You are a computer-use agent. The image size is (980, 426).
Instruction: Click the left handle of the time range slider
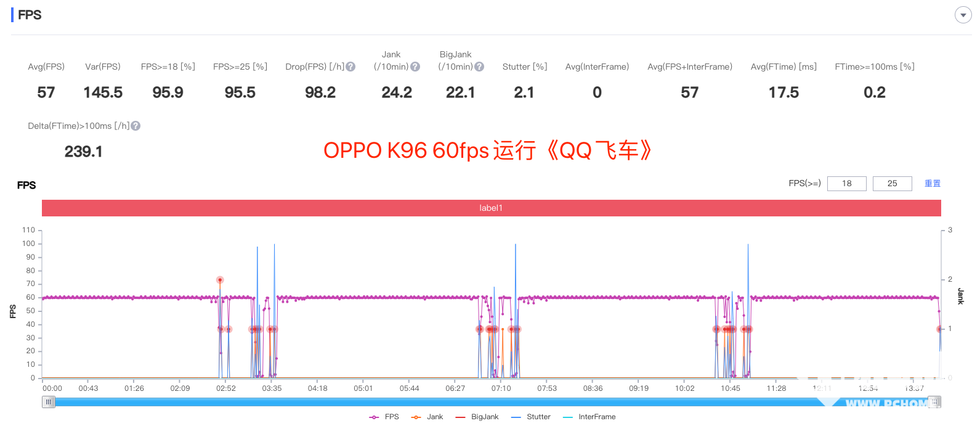(x=48, y=402)
